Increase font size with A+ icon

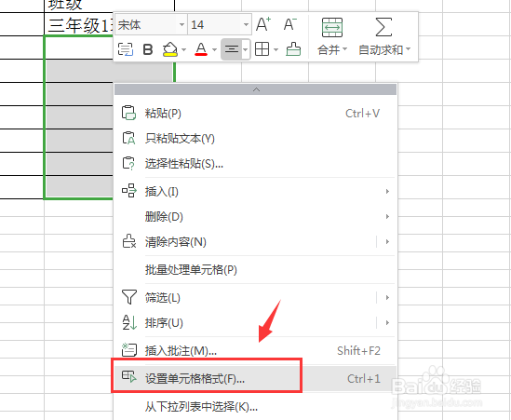(263, 24)
